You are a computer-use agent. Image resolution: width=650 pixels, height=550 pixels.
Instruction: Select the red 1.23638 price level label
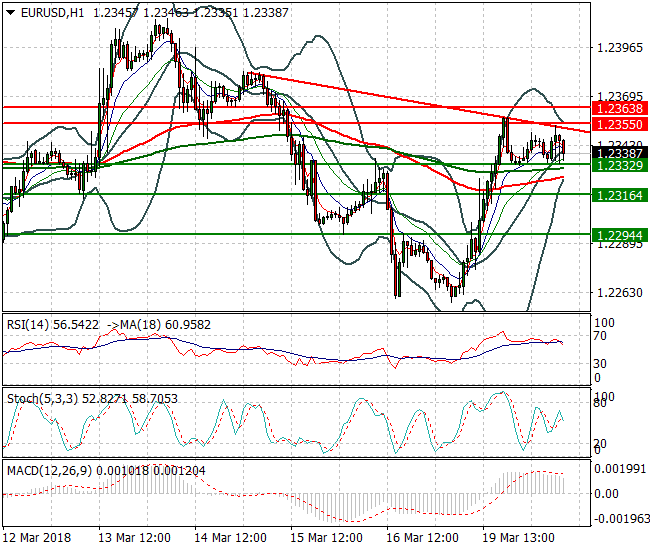620,109
